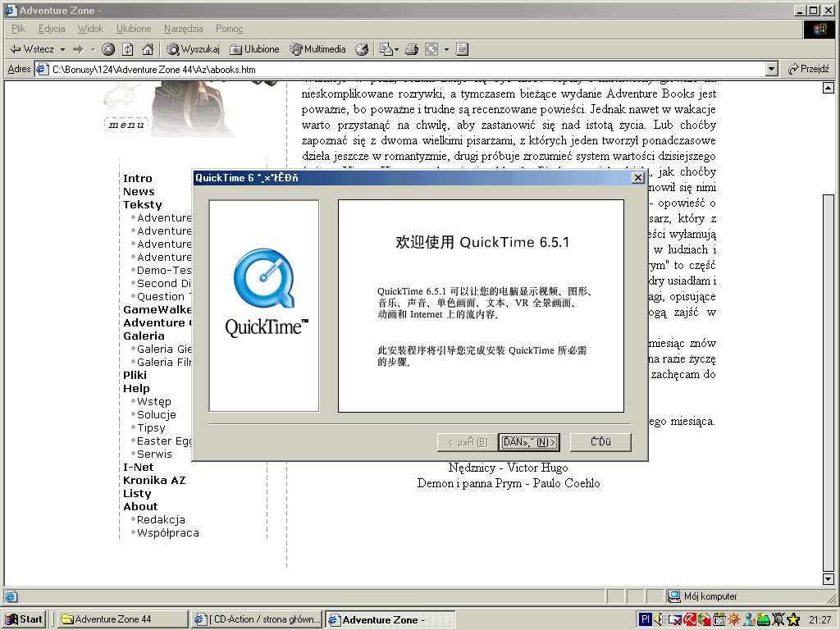Screen dimensions: 840x630
Task: Click the Refresh page toolbar icon
Action: [128, 49]
